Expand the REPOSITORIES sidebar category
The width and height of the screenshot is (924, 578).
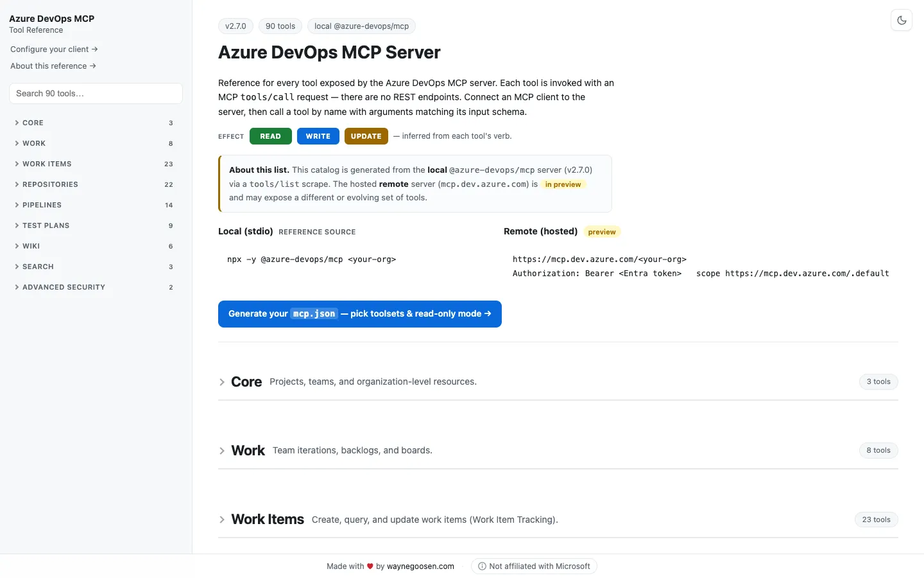coord(96,184)
